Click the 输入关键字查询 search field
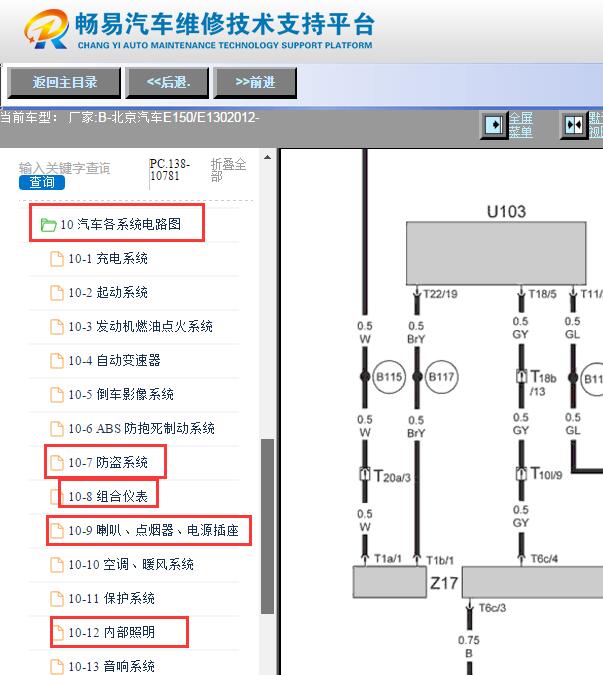Image resolution: width=603 pixels, height=675 pixels. (x=65, y=168)
